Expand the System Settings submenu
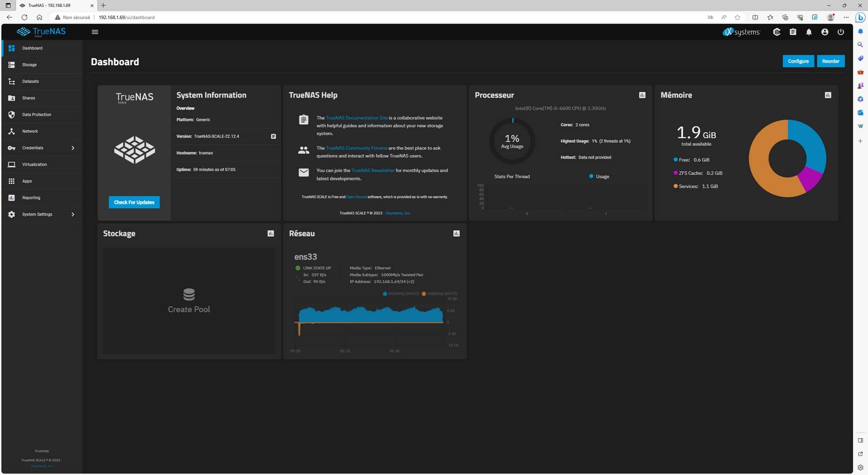This screenshot has height=475, width=868. point(73,214)
